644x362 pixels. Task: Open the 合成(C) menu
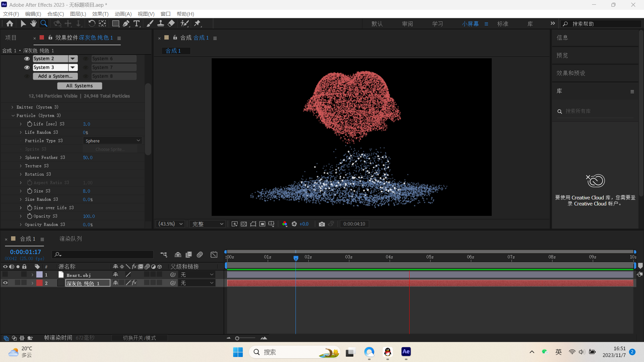[x=56, y=14]
